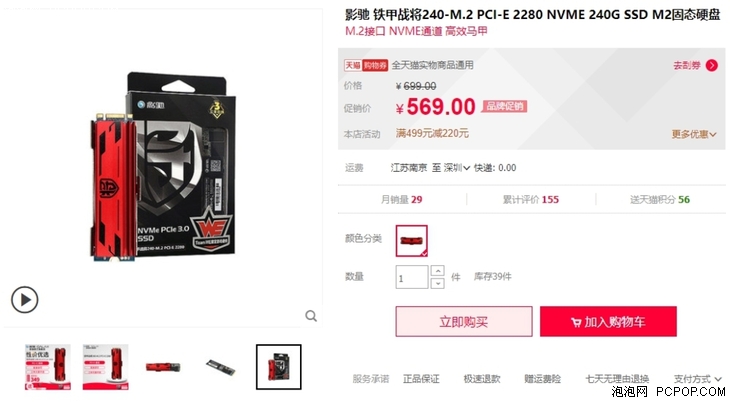
Task: Select the first promotional thumbnail
Action: pyautogui.click(x=47, y=367)
